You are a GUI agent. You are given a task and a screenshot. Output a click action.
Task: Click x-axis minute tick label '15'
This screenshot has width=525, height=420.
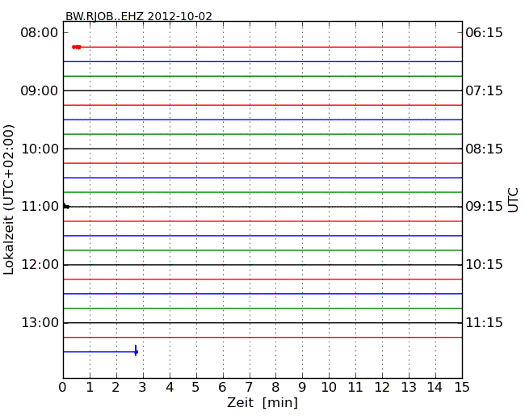[462, 388]
